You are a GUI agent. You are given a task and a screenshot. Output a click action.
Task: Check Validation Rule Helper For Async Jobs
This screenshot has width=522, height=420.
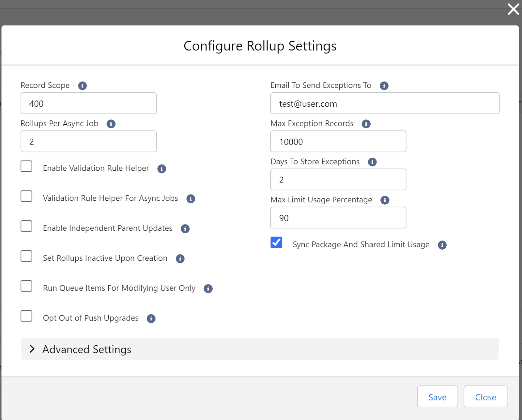coord(26,196)
